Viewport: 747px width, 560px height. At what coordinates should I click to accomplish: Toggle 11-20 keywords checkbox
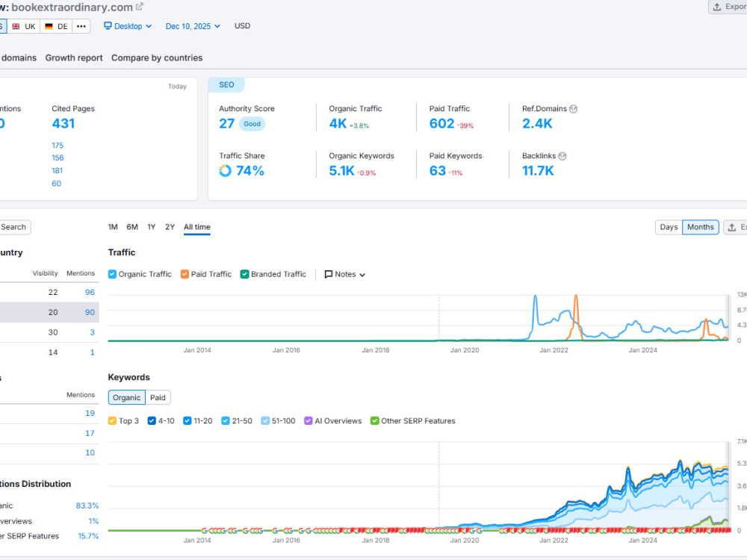(187, 421)
